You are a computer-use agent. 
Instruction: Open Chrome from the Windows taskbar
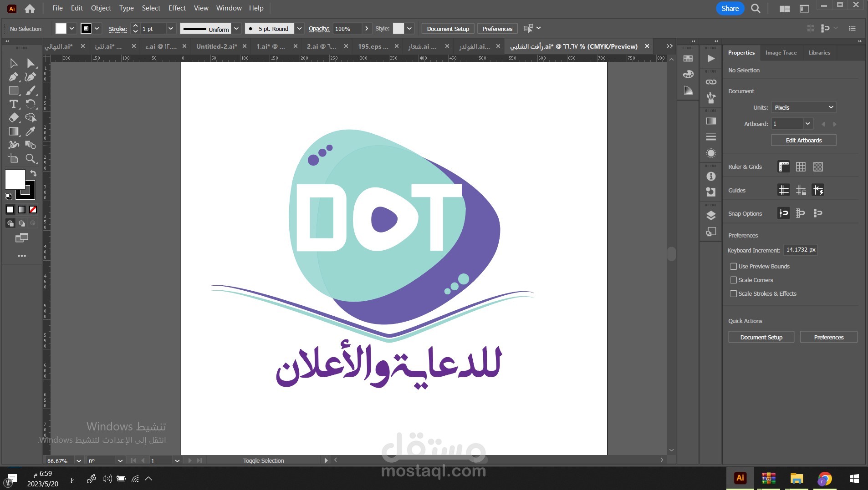point(825,479)
